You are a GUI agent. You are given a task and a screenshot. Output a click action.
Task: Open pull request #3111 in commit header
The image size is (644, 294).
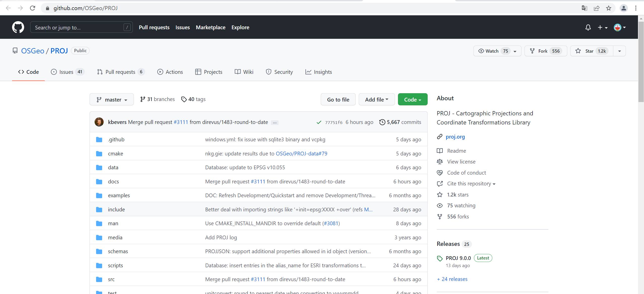pos(181,122)
